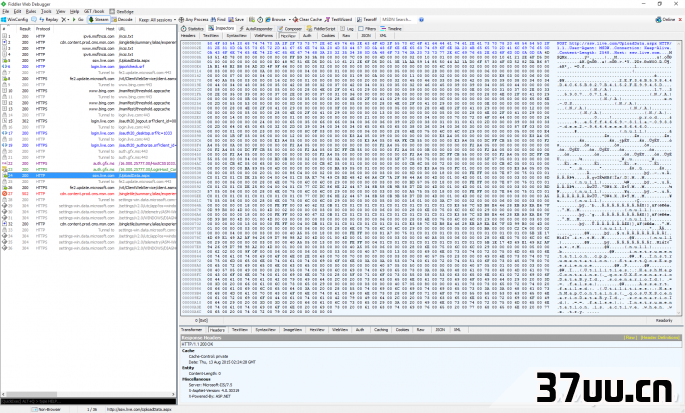Open the Remove sessions X dropdown
Screen dimensions: 685x413
[65, 20]
